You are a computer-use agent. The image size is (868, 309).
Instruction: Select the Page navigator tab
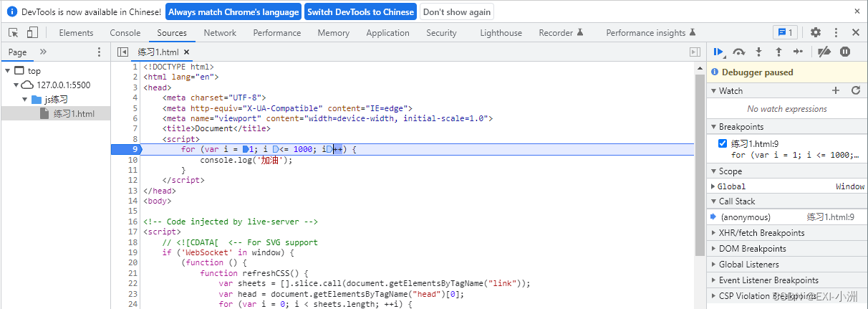[17, 52]
